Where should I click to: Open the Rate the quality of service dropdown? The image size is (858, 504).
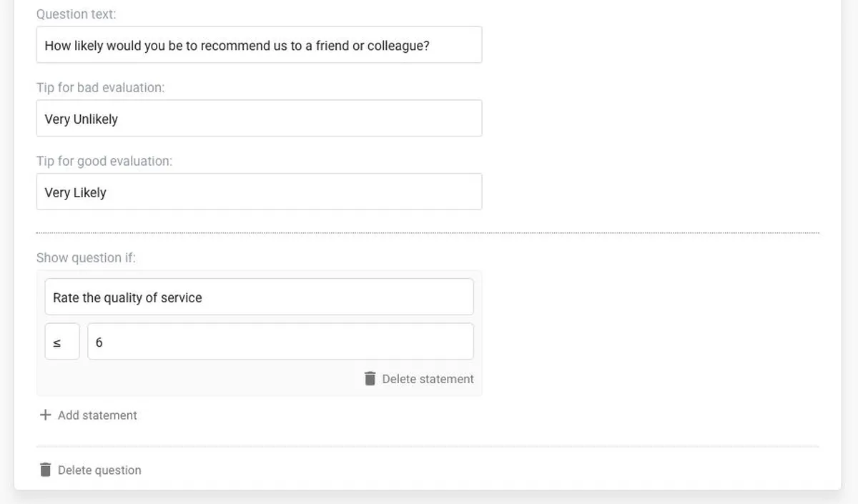pos(259,297)
